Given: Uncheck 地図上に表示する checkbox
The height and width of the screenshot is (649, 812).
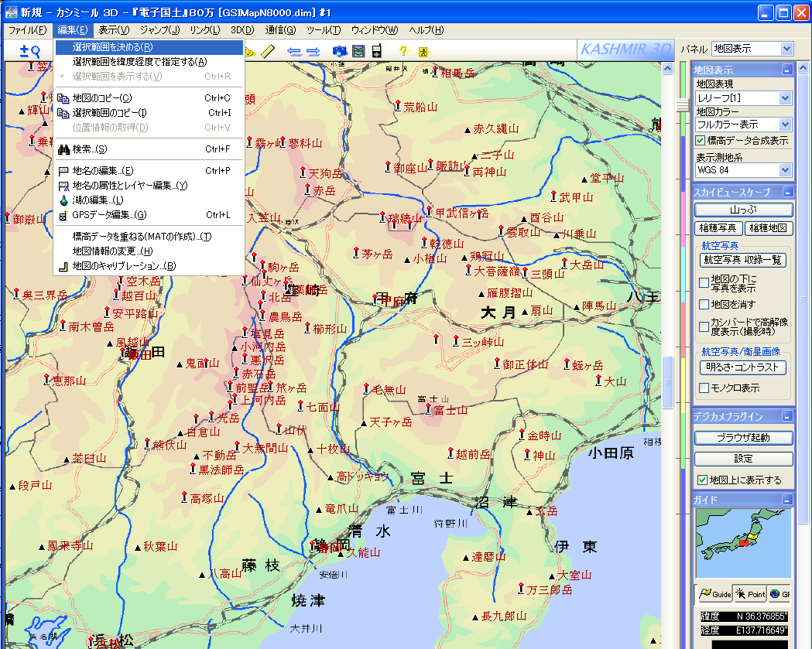Looking at the screenshot, I should click(702, 480).
